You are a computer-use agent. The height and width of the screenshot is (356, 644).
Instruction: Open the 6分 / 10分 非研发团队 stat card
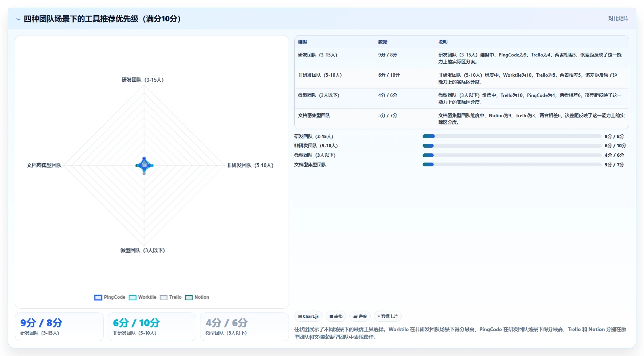152,327
